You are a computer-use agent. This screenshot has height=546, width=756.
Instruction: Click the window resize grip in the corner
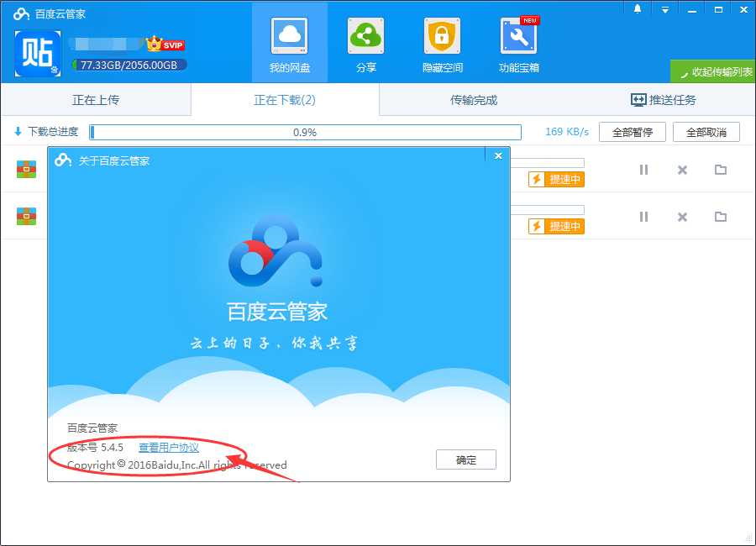(x=748, y=538)
